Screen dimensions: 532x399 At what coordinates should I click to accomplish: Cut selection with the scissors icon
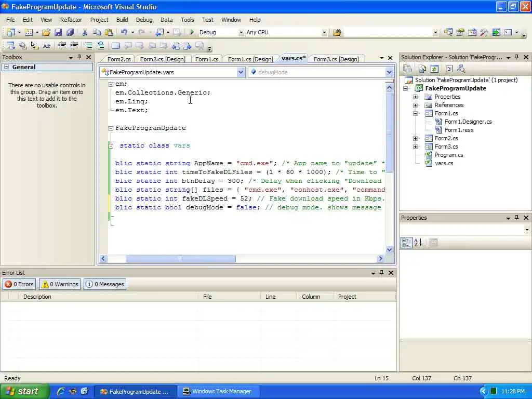coord(85,32)
